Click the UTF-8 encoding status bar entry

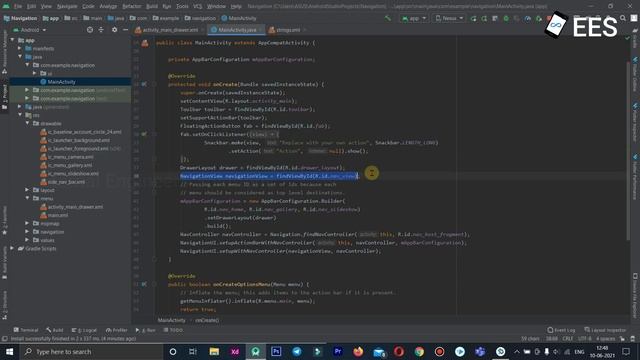[x=584, y=339]
